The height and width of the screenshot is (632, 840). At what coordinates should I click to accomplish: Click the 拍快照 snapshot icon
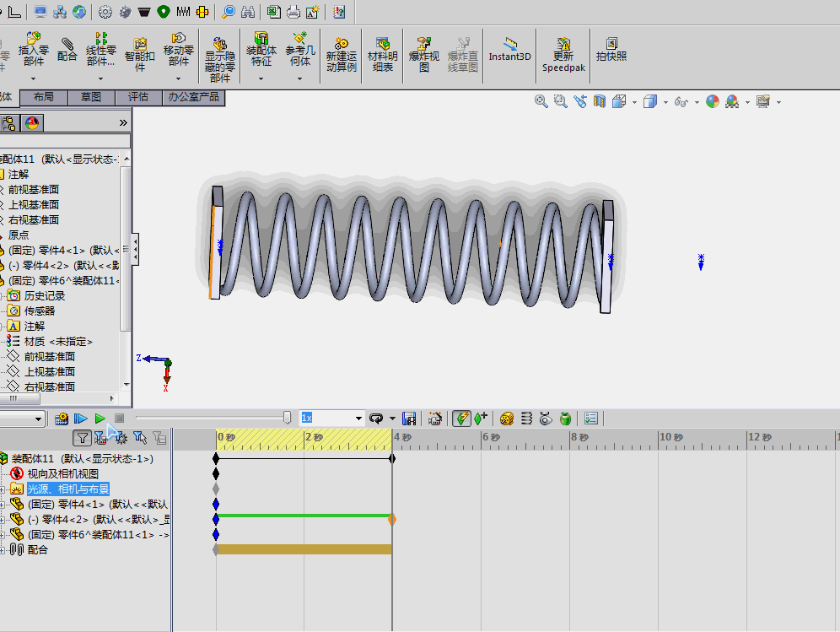pyautogui.click(x=611, y=49)
